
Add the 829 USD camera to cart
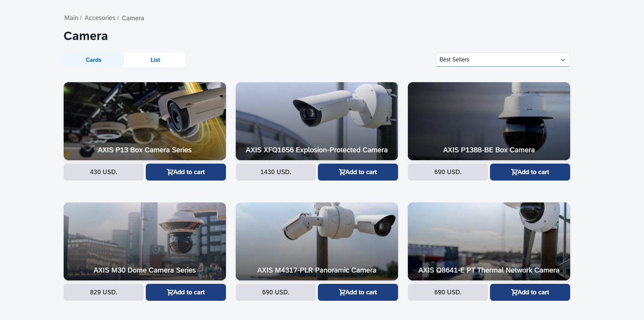(x=186, y=292)
